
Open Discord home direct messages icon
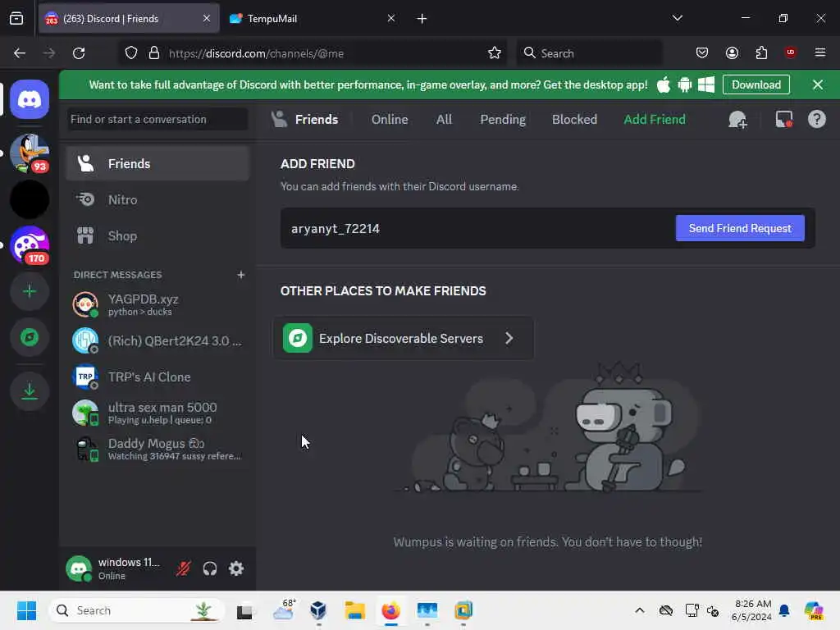30,99
